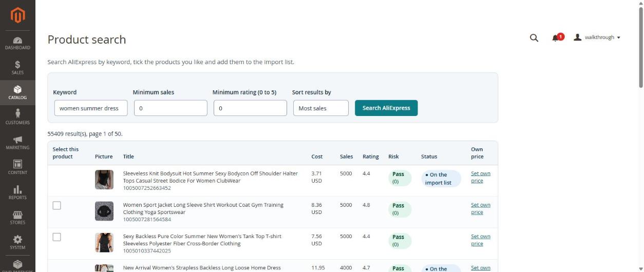Click the product ID 1005007252663452
This screenshot has height=272, width=644.
pyautogui.click(x=147, y=188)
